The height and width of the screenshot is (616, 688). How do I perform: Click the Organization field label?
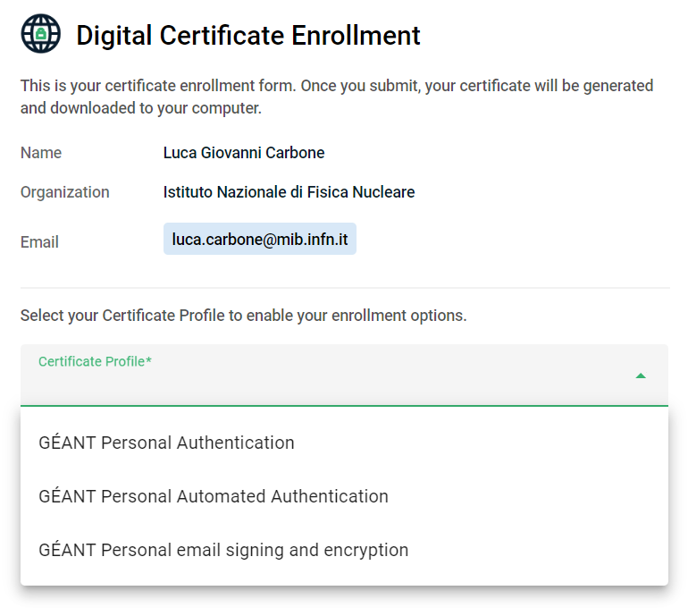(65, 192)
